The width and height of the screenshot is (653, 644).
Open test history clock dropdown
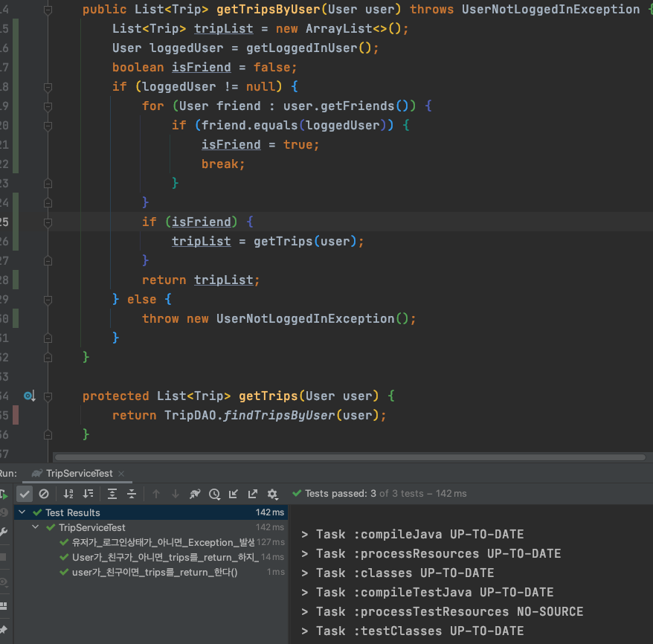[214, 494]
